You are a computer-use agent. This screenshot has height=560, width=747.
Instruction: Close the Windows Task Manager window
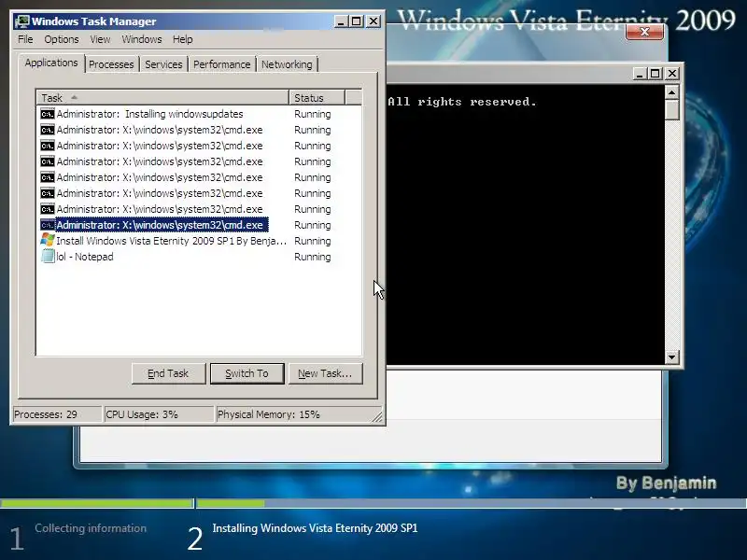373,21
